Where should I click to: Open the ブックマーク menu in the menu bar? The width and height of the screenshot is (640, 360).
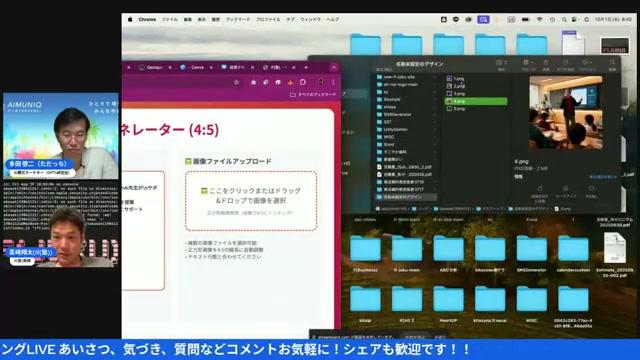(x=238, y=19)
